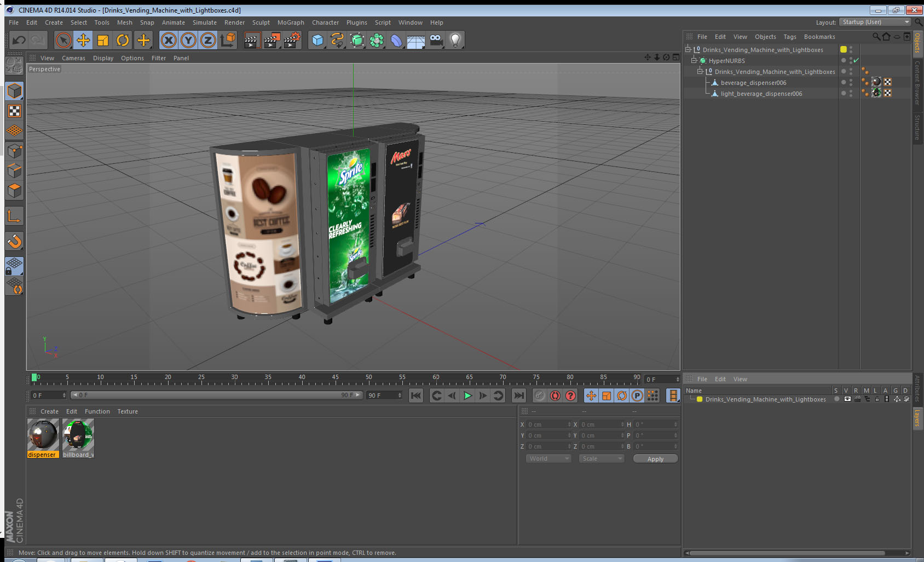
Task: Open the World coordinate dropdown
Action: click(548, 458)
